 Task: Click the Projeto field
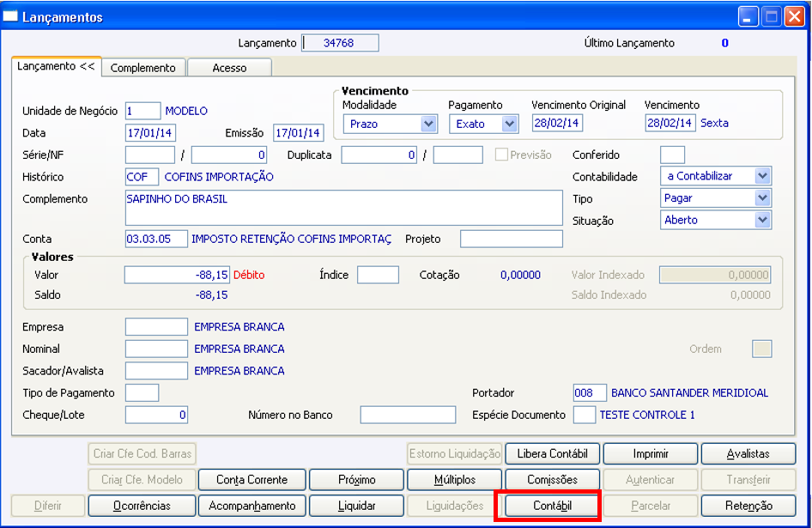pos(512,239)
